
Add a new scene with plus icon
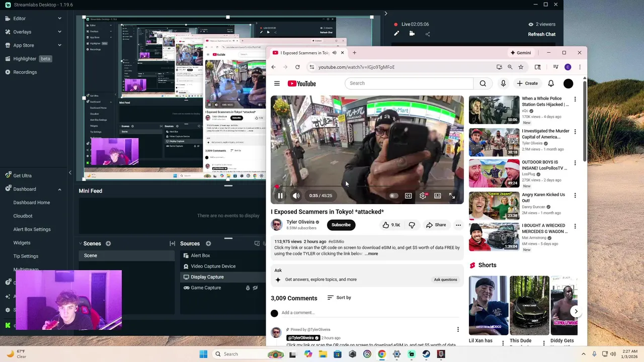coord(108,244)
